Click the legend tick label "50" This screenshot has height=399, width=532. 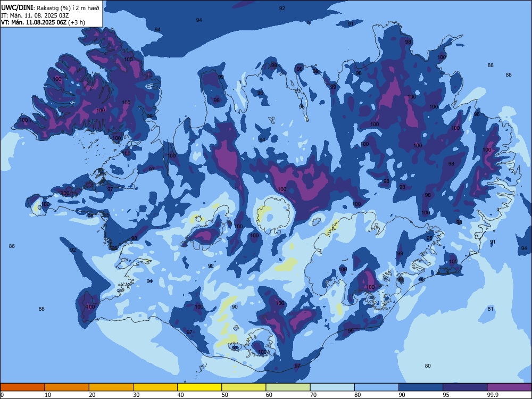click(225, 395)
